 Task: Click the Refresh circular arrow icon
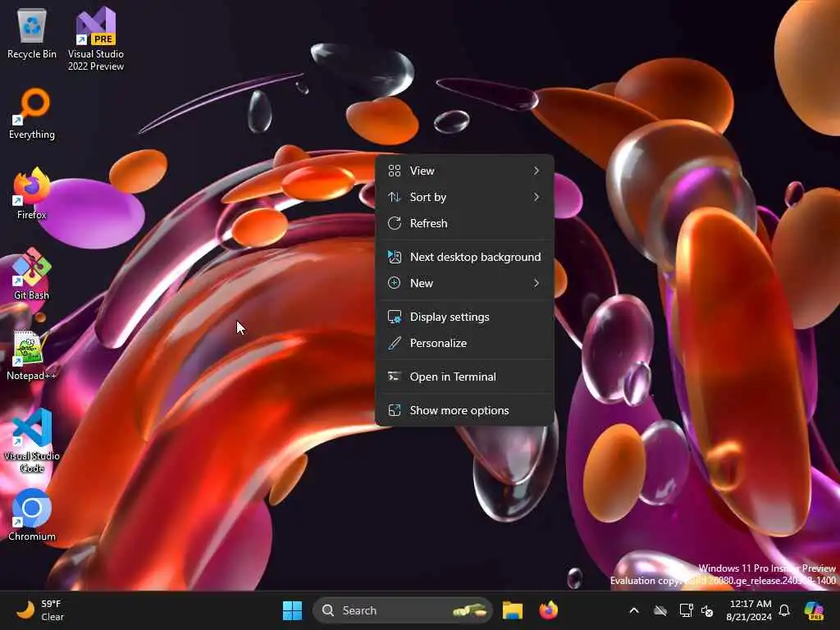[x=395, y=223]
